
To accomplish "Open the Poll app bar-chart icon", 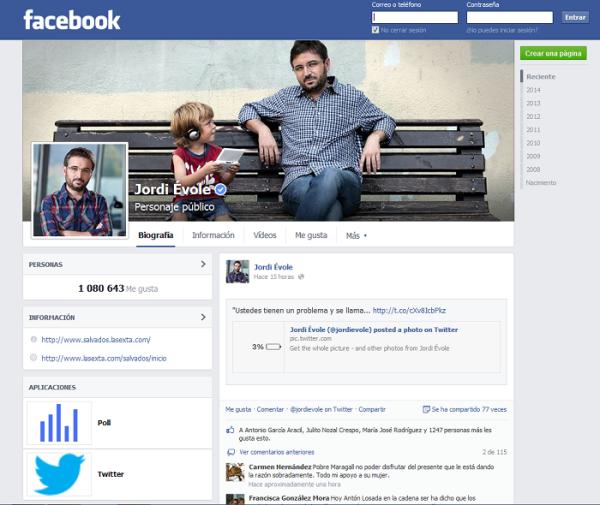I will click(58, 423).
